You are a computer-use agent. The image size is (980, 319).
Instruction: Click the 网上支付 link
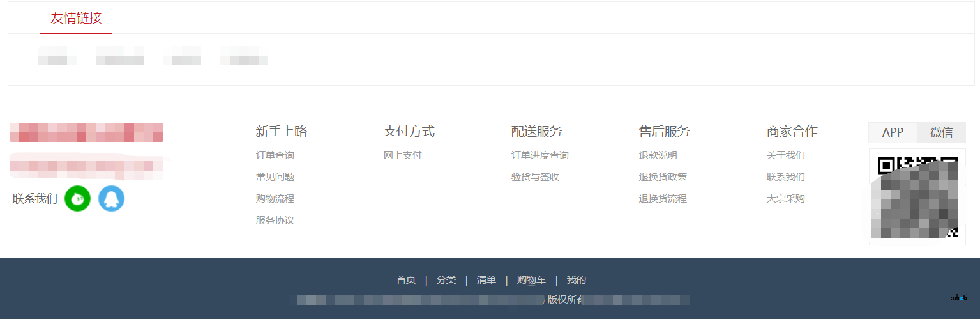click(x=403, y=155)
